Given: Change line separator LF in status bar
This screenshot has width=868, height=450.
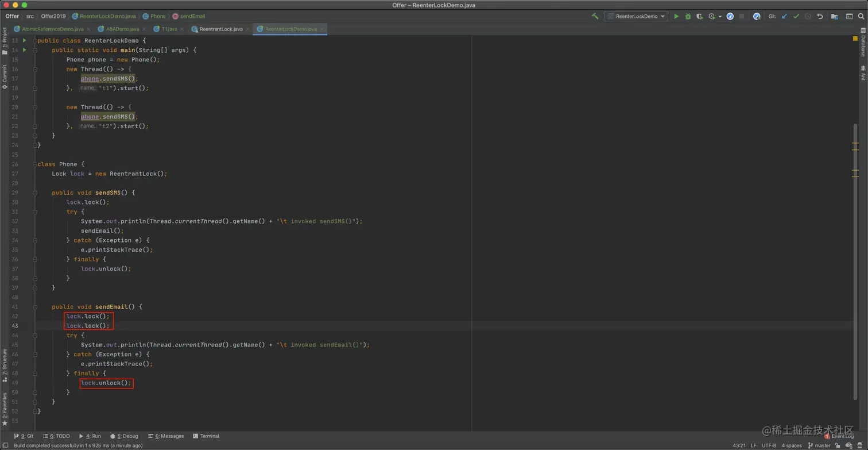Looking at the screenshot, I should pyautogui.click(x=753, y=445).
